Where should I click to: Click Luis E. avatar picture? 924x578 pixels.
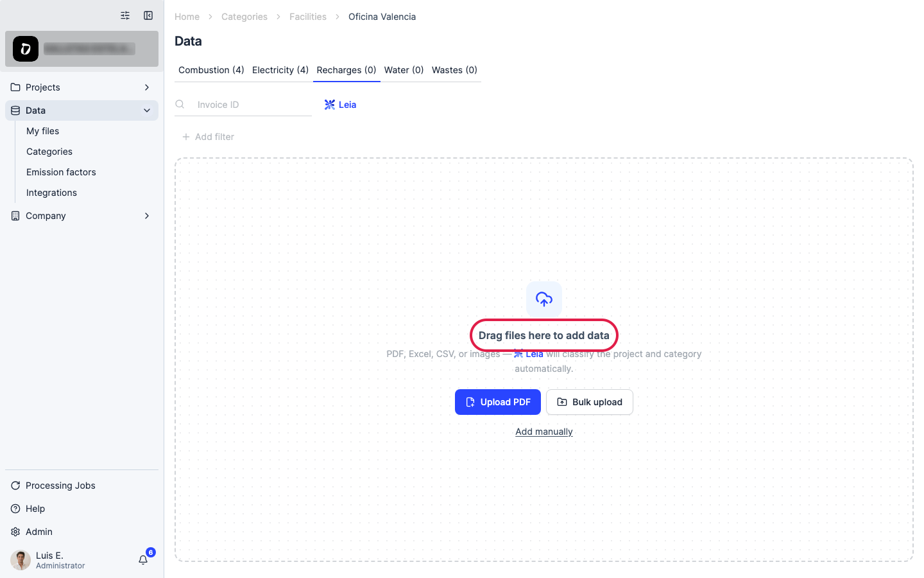[21, 560]
